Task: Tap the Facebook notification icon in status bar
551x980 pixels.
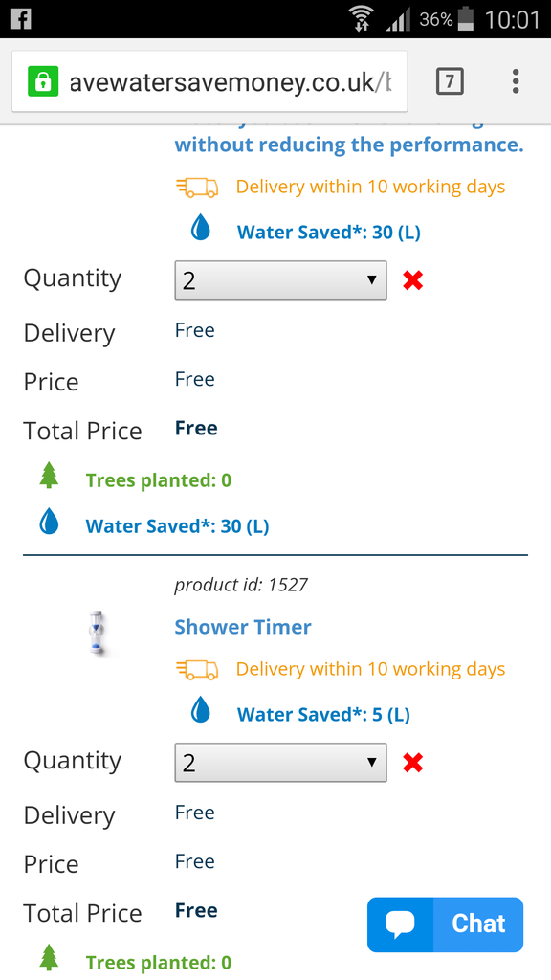Action: [21, 19]
